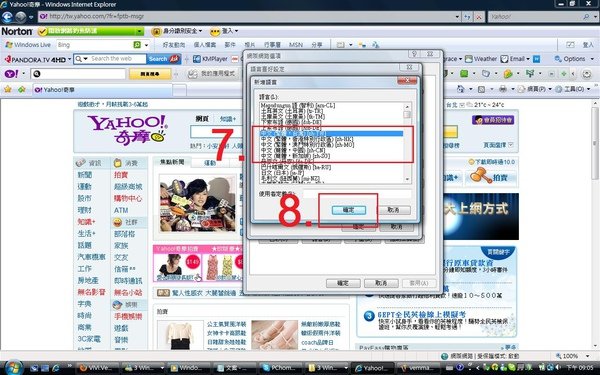Screen dimensions: 600x375
Task: Click 取消 (Cancel) in Add Language dialog
Action: pyautogui.click(x=394, y=210)
